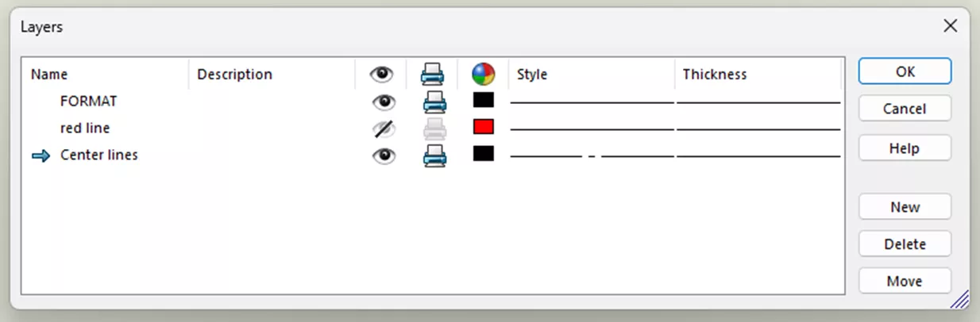
Task: Click the color wheel icon in the header
Action: [483, 75]
